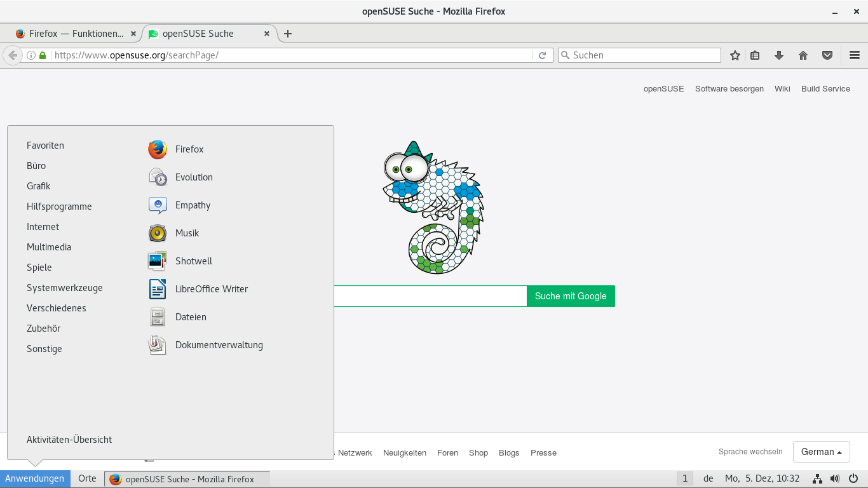
Task: Click the openSUSE chameleon logo
Action: point(433,208)
